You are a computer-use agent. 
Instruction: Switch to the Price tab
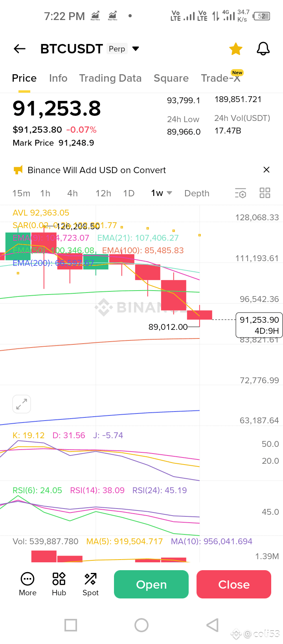click(24, 78)
